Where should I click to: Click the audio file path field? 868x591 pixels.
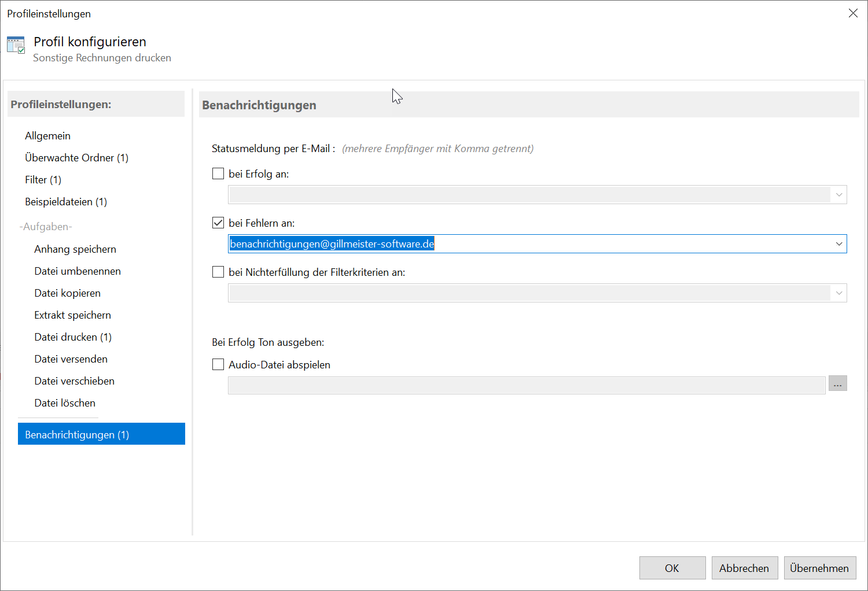pos(527,385)
